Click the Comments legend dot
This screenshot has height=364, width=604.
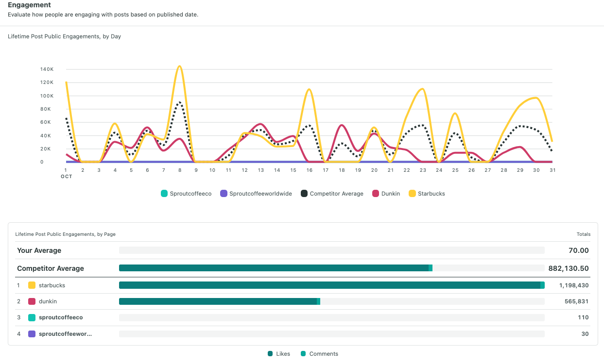[x=304, y=354]
